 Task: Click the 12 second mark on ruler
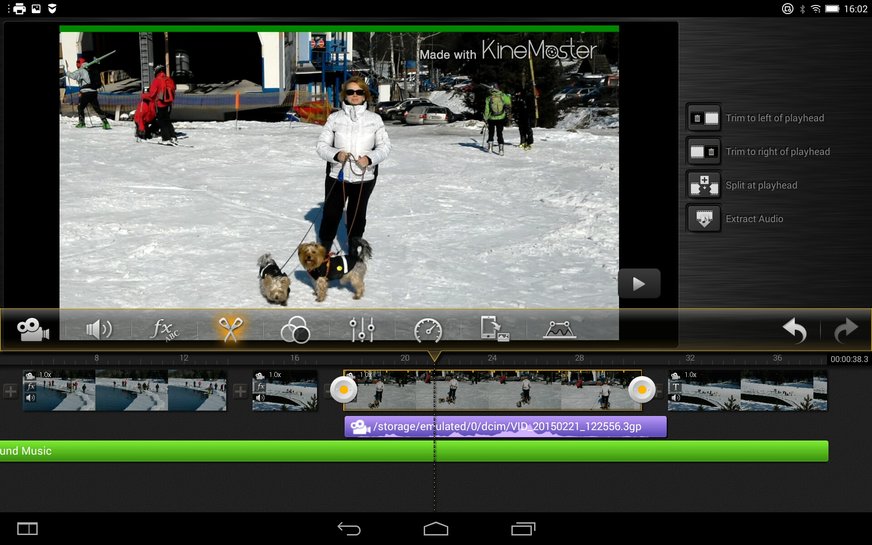pos(184,358)
